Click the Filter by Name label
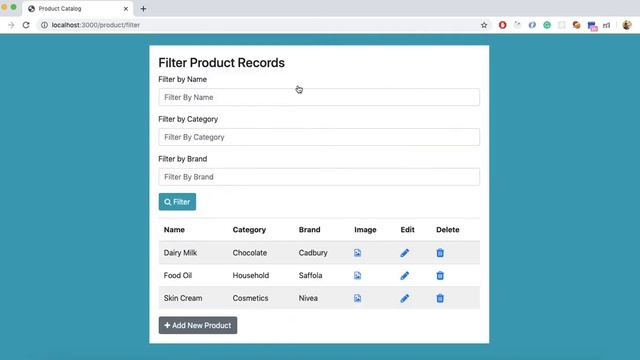 (x=182, y=79)
